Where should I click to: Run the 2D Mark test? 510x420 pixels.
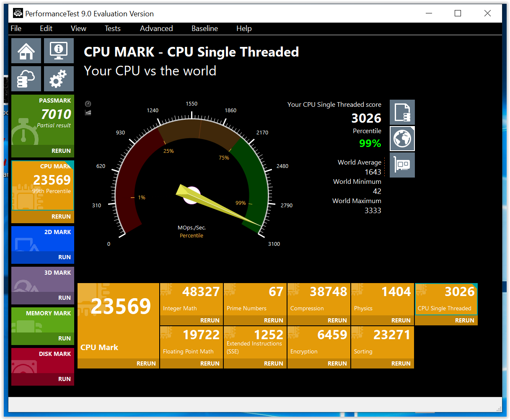43,258
